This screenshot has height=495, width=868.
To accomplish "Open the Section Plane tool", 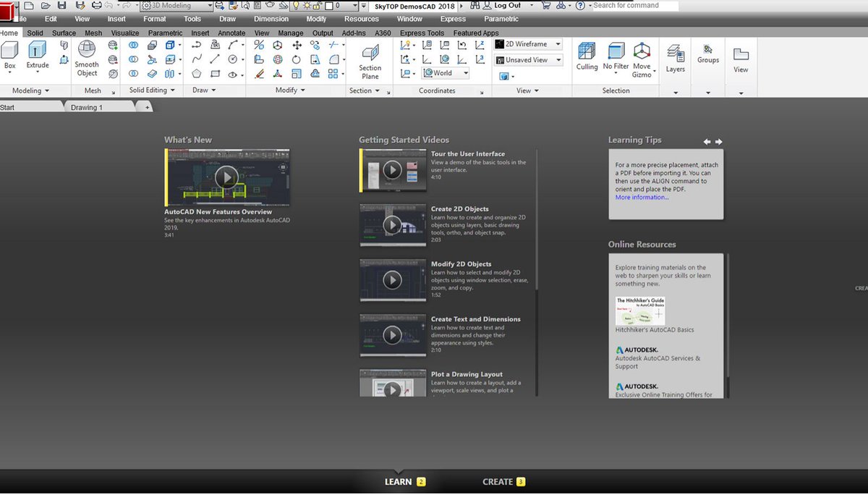I will (x=370, y=62).
